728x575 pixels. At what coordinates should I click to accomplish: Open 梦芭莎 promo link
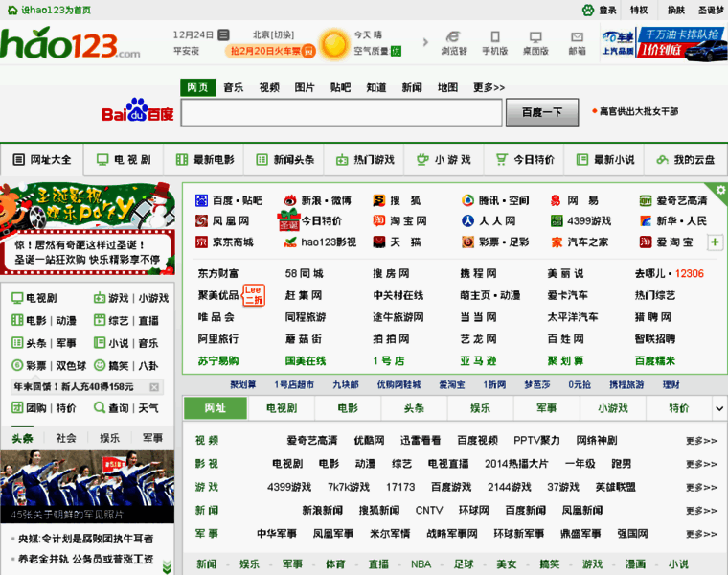click(x=537, y=384)
